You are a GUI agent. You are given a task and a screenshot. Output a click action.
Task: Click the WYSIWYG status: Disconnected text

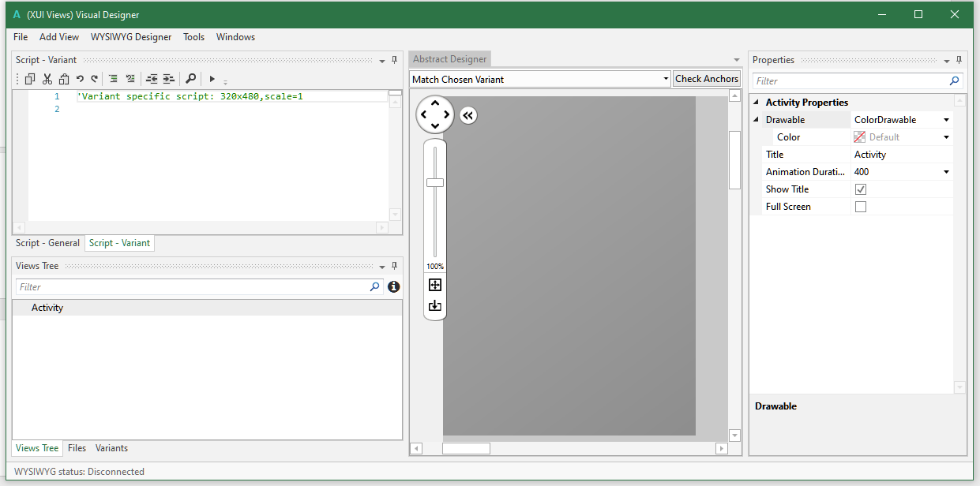point(79,472)
